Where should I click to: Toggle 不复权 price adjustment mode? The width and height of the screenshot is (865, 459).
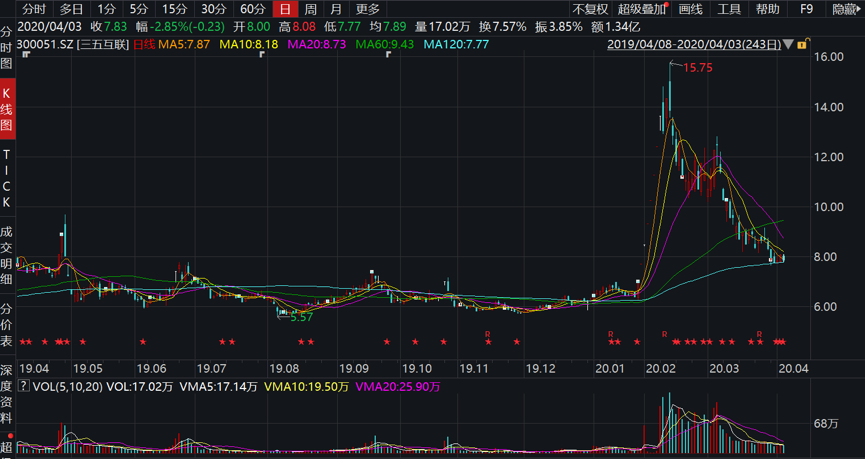pyautogui.click(x=590, y=9)
